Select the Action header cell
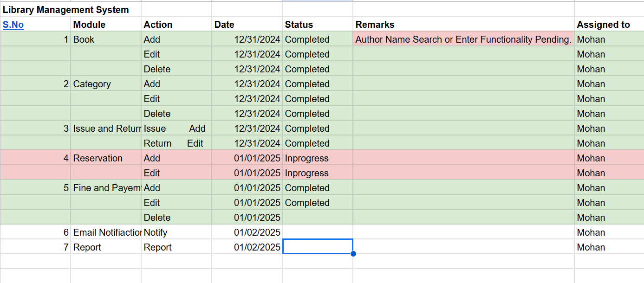This screenshot has width=644, height=283. click(158, 25)
